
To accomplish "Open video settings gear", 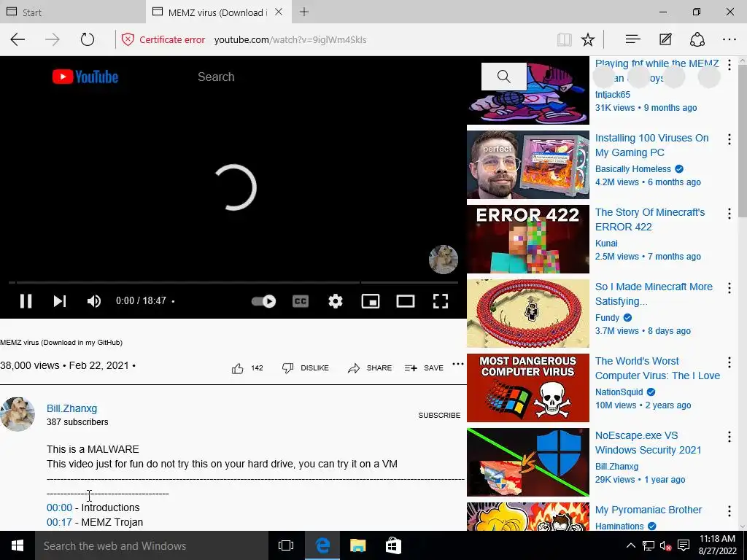I will [336, 301].
